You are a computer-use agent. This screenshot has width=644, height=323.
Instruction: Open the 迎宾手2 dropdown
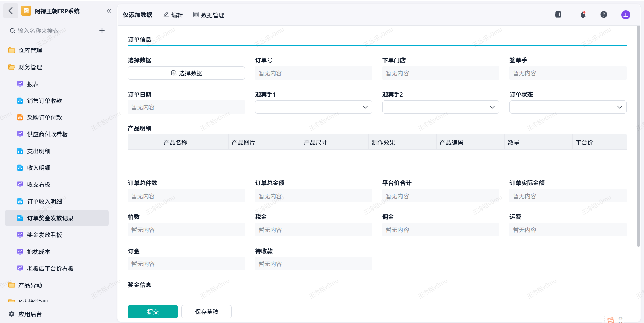(x=441, y=107)
